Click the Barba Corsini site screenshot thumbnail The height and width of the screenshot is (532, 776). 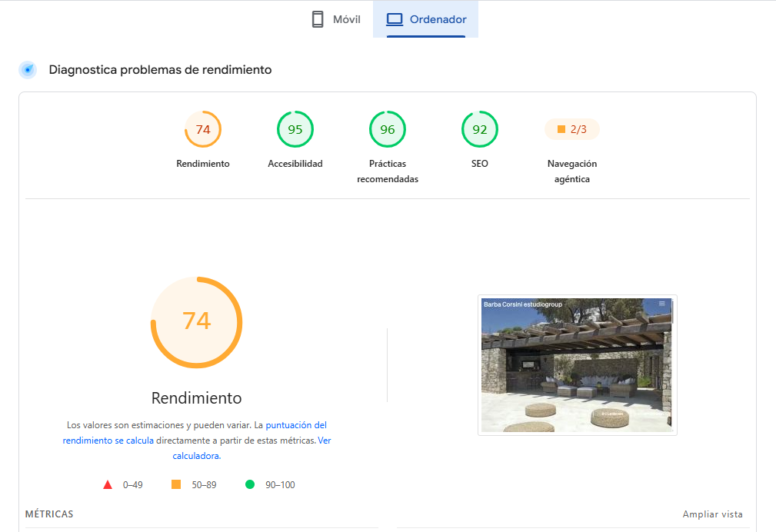coord(577,365)
